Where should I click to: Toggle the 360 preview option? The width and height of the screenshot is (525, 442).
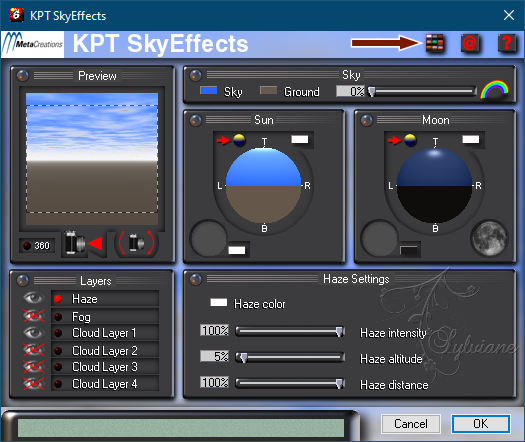coord(37,246)
